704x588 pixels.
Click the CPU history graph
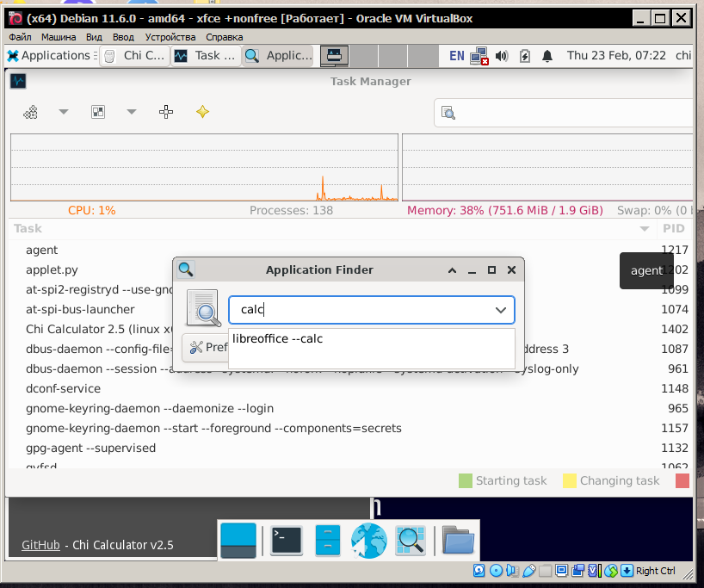(204, 167)
